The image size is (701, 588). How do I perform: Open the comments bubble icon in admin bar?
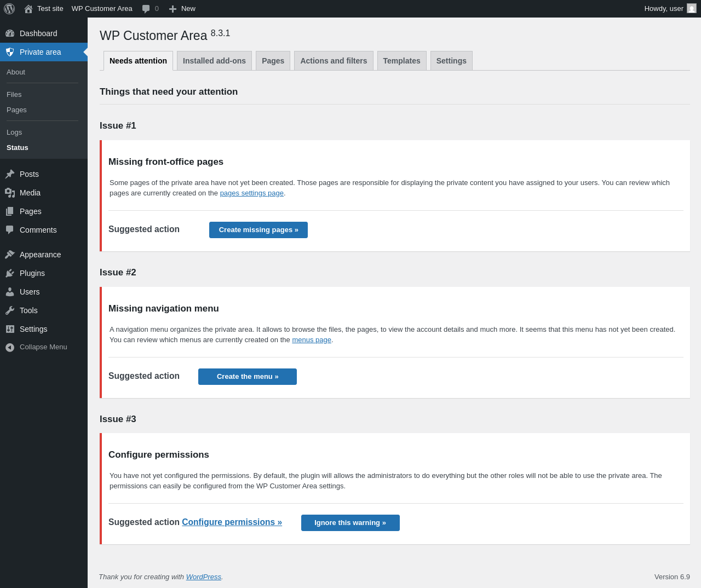(x=146, y=9)
